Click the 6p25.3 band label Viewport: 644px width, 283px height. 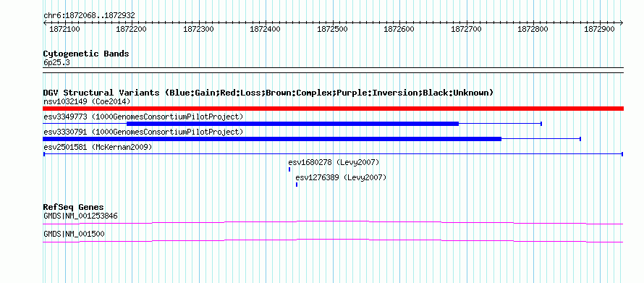(x=56, y=63)
